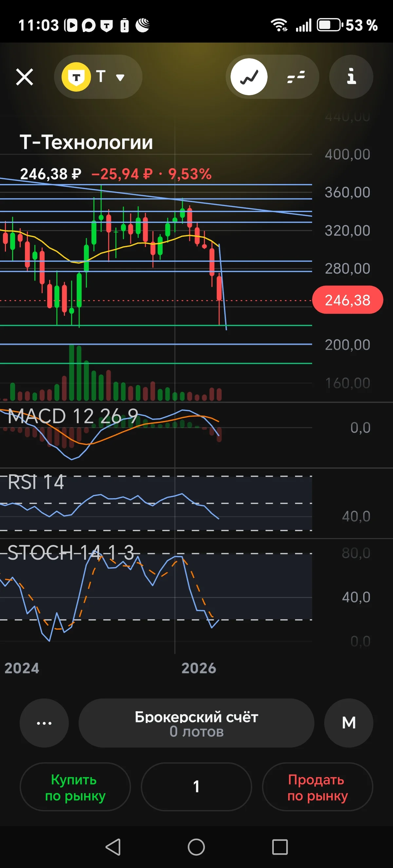This screenshot has width=393, height=868.
Task: Tap the current price label 246,38
Action: pyautogui.click(x=347, y=300)
